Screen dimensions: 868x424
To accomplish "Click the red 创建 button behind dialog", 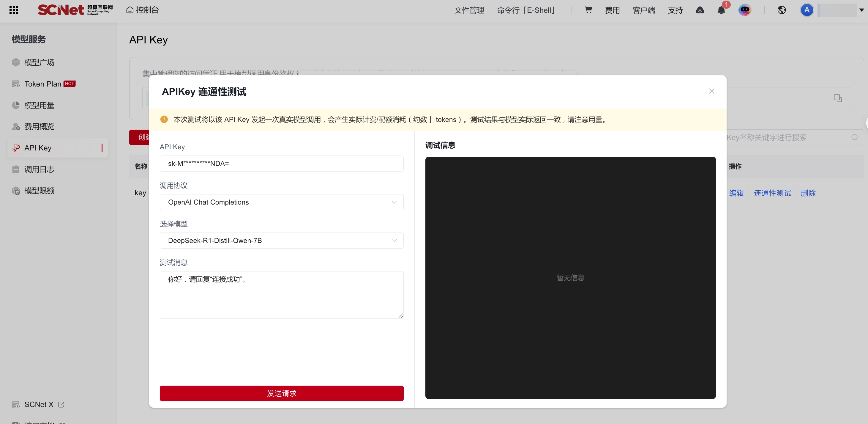I will pyautogui.click(x=139, y=137).
